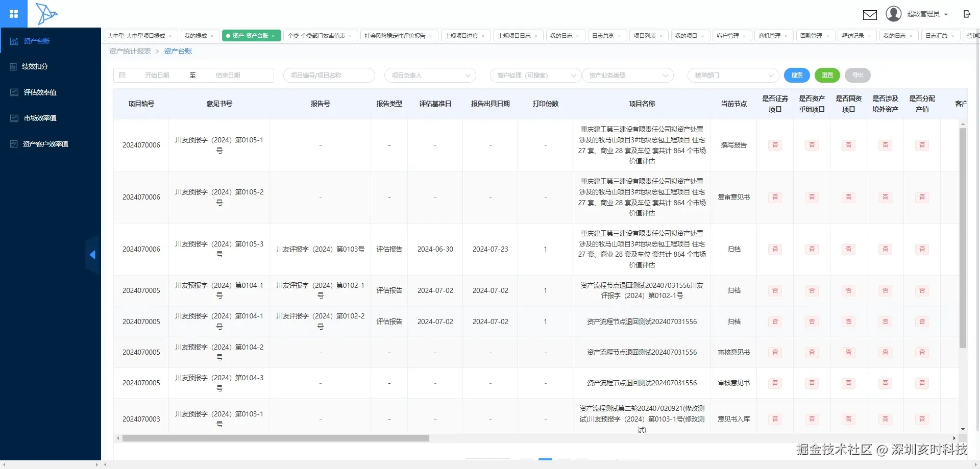Close the 项目列表 tab
Image resolution: width=980 pixels, height=469 pixels.
click(x=661, y=36)
